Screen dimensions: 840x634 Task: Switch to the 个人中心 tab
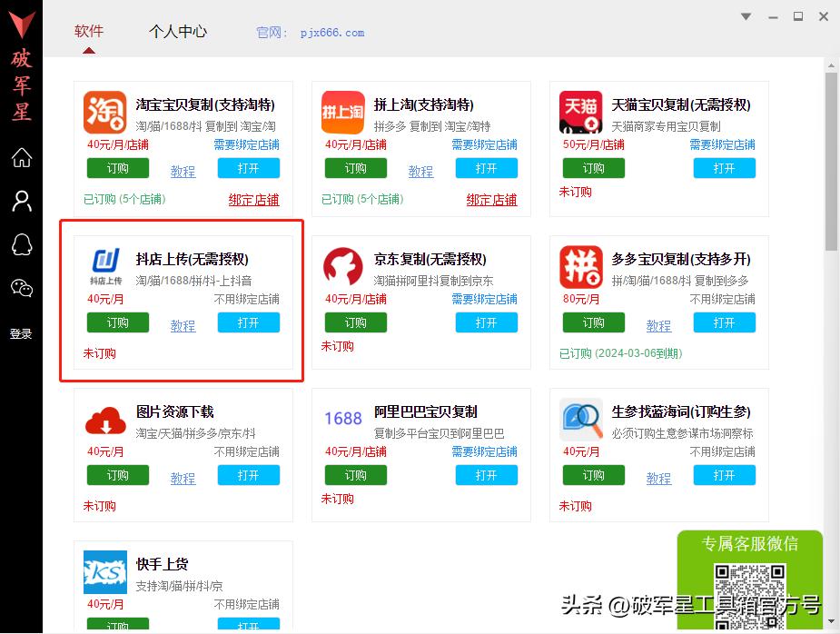pyautogui.click(x=178, y=30)
